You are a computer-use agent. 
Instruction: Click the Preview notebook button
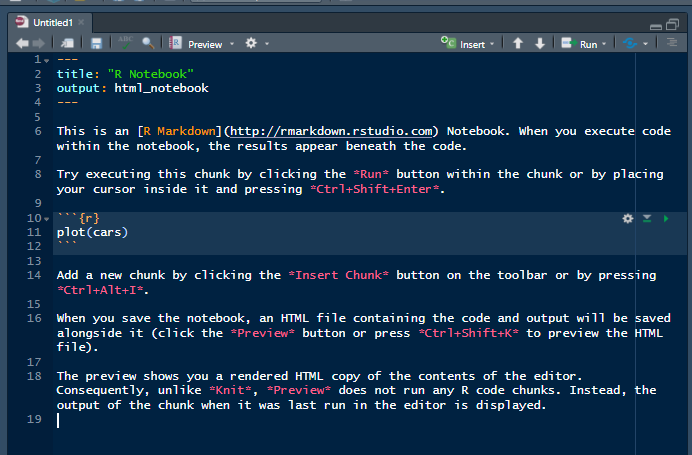tap(196, 44)
